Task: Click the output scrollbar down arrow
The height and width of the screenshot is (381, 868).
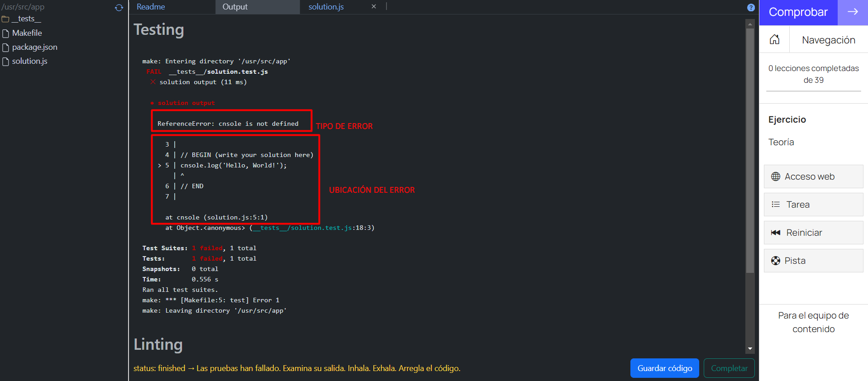Action: [750, 348]
